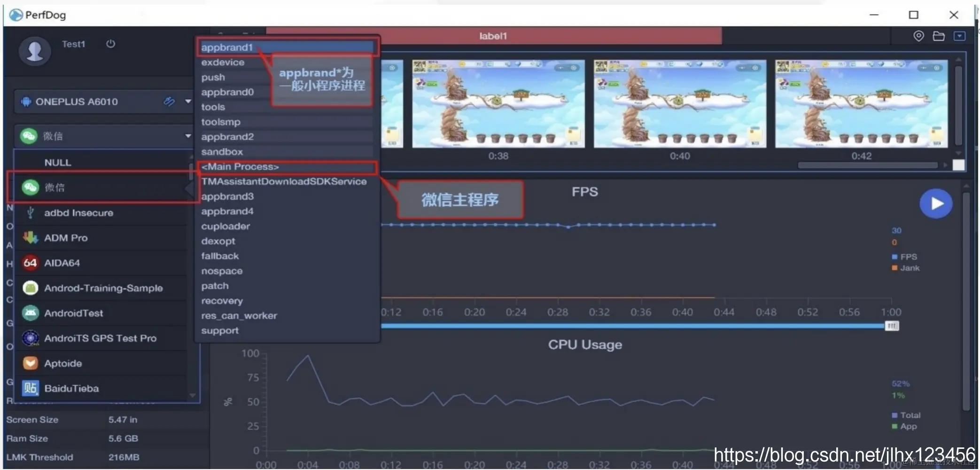Click the Test1 username
Viewport: 980px width, 470px height.
pyautogui.click(x=73, y=44)
